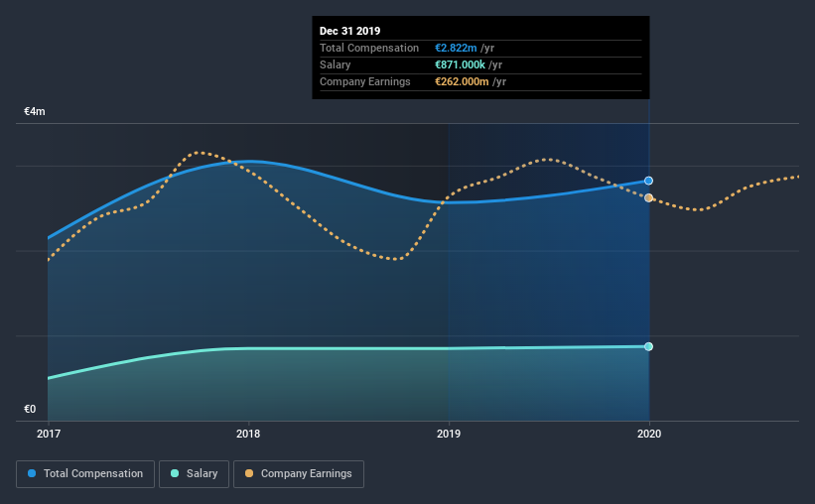Click the tooltip Total Compensation row label
815x504 pixels.
tap(369, 48)
